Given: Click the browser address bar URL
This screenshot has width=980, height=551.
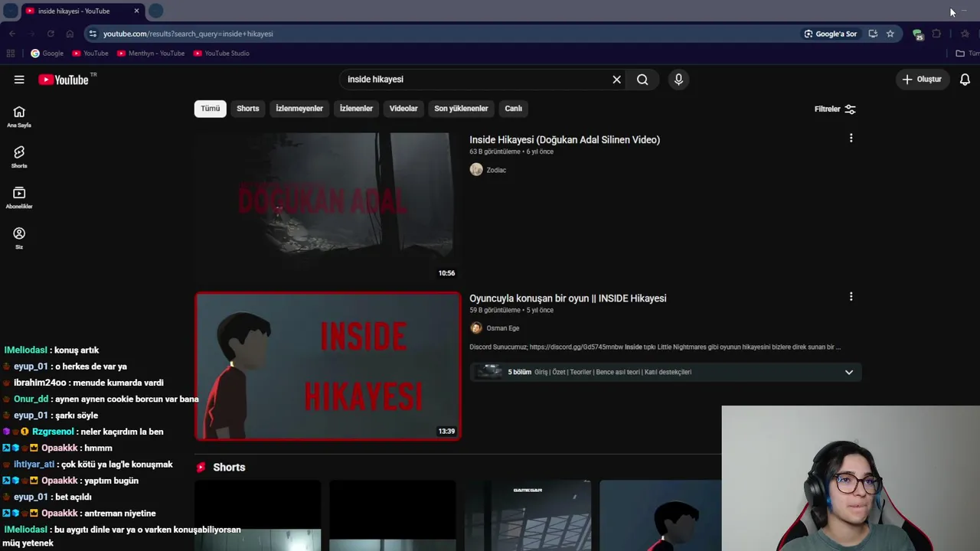Looking at the screenshot, I should click(x=188, y=34).
